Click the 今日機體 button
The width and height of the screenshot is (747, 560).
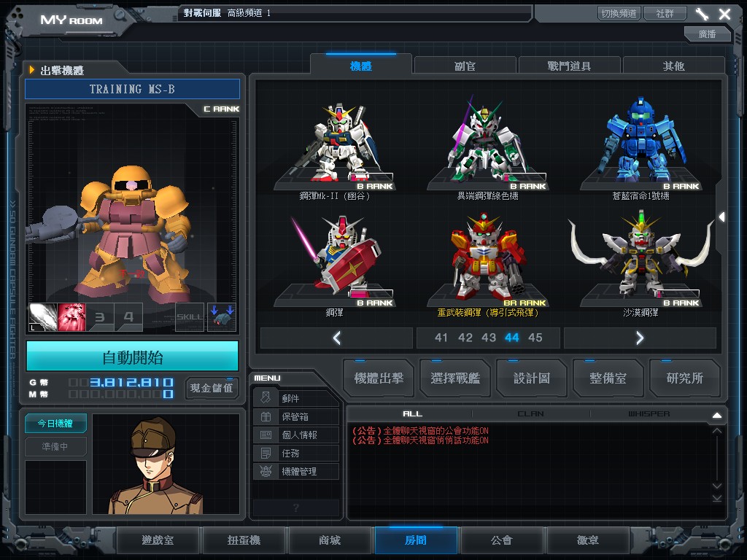coord(55,423)
